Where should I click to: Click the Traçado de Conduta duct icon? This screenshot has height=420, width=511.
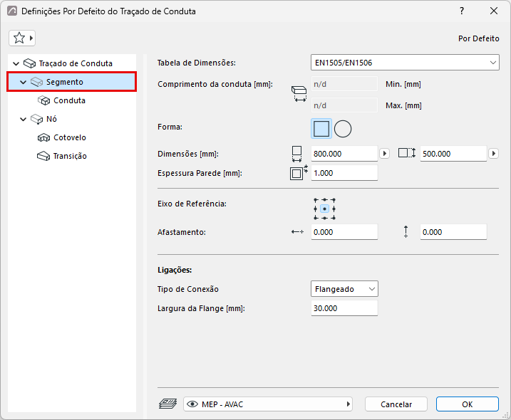click(x=30, y=63)
